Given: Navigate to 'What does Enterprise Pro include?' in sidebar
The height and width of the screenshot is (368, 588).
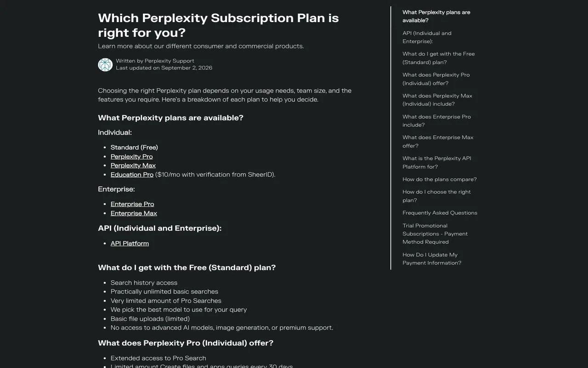Looking at the screenshot, I should pos(436,121).
